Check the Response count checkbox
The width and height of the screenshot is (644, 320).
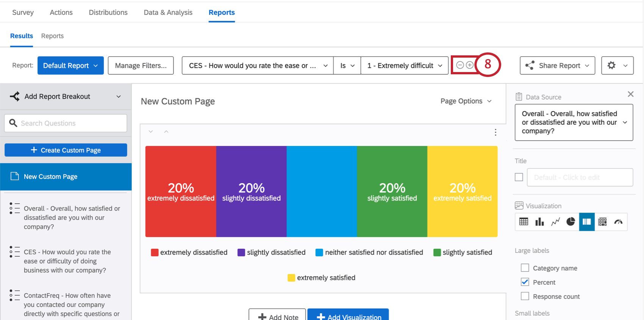[525, 296]
